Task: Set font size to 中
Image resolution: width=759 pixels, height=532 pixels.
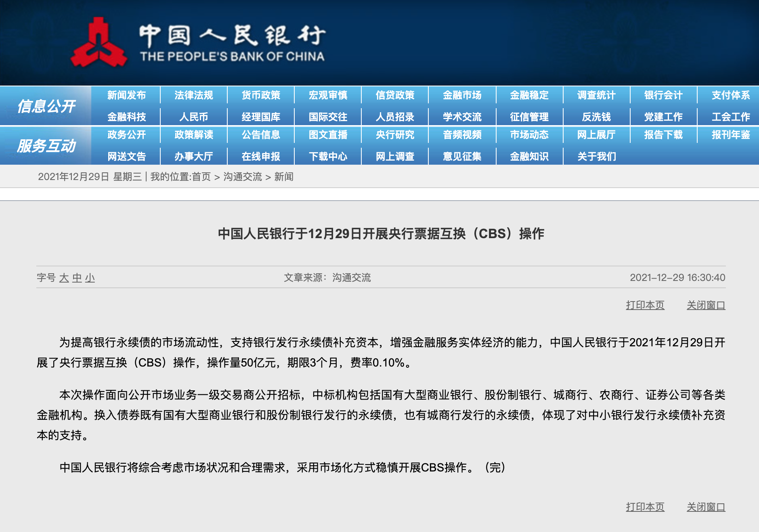Action: click(x=77, y=278)
